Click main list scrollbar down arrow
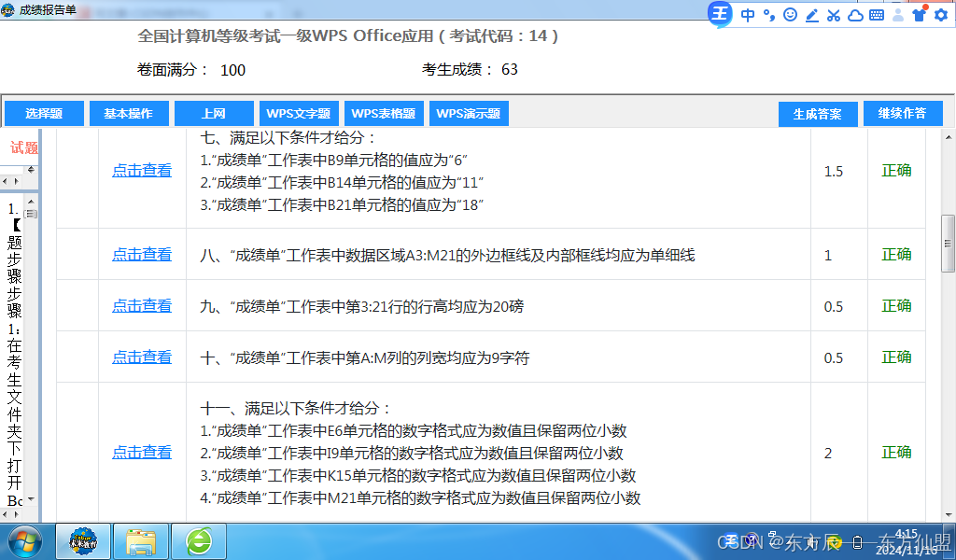This screenshot has height=560, width=956. (949, 515)
